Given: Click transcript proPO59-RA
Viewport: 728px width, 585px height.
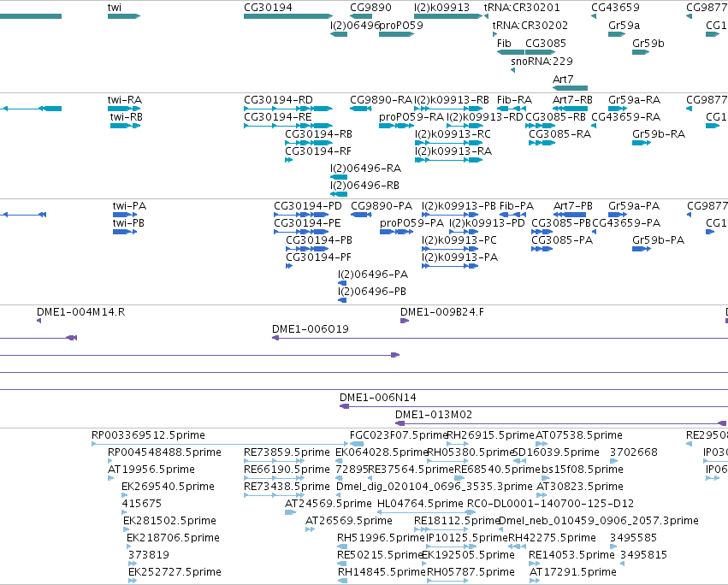Looking at the screenshot, I should (396, 126).
